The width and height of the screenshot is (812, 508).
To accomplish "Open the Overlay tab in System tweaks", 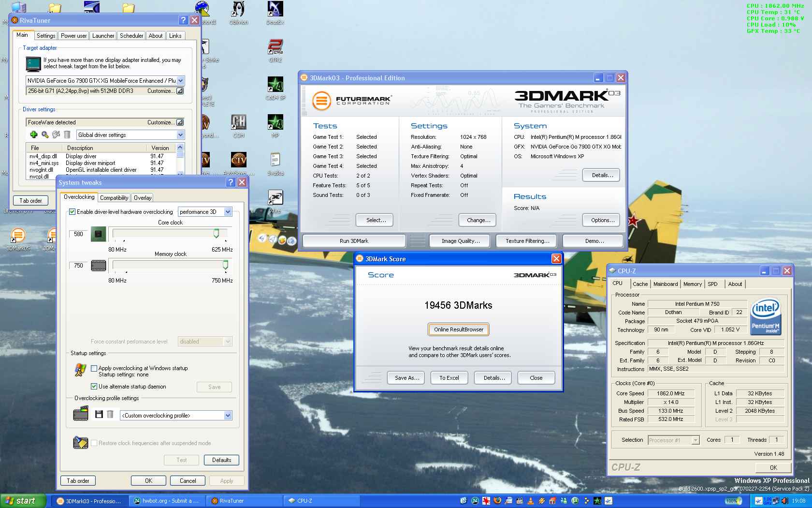I will [143, 197].
